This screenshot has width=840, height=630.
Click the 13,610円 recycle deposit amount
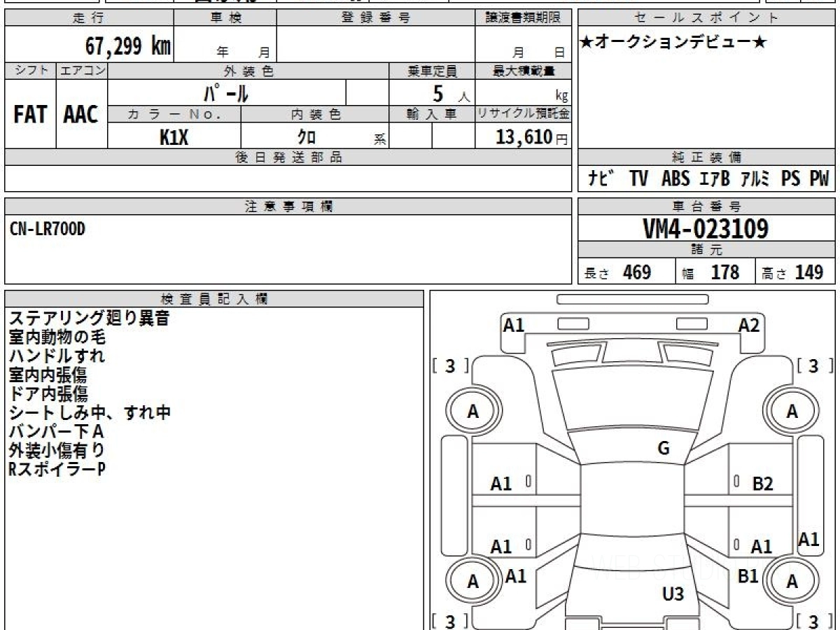[531, 137]
